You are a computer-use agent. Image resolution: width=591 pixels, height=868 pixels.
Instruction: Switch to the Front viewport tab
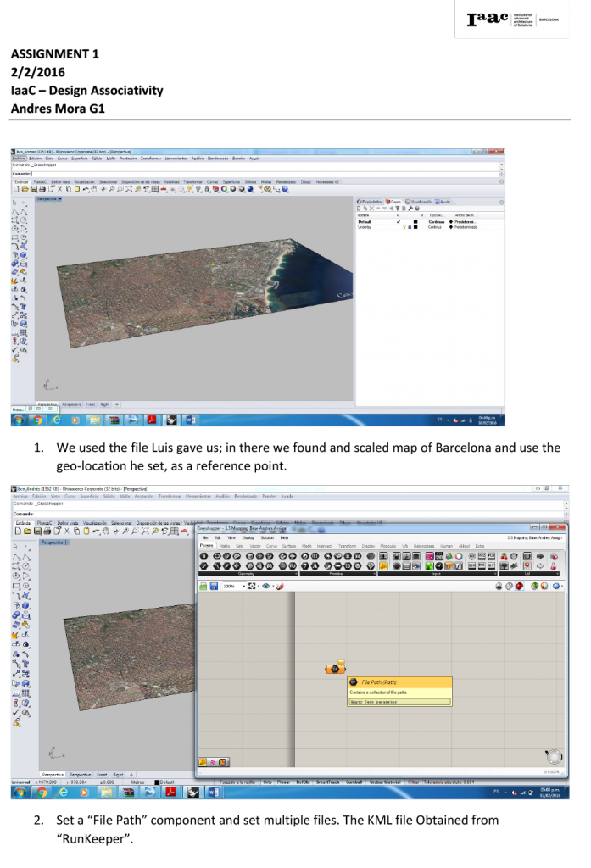[x=102, y=775]
